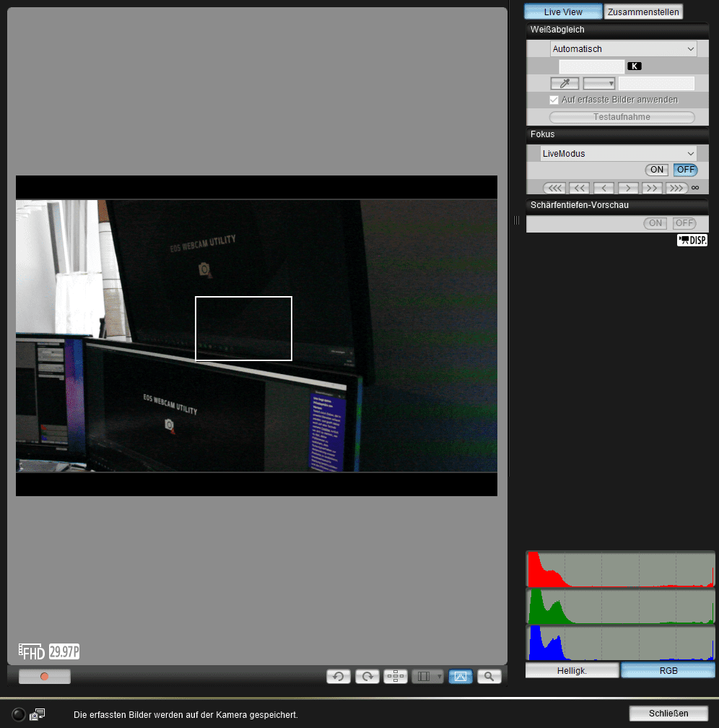
Task: Switch to the Zusammenstellen tab
Action: pyautogui.click(x=643, y=12)
